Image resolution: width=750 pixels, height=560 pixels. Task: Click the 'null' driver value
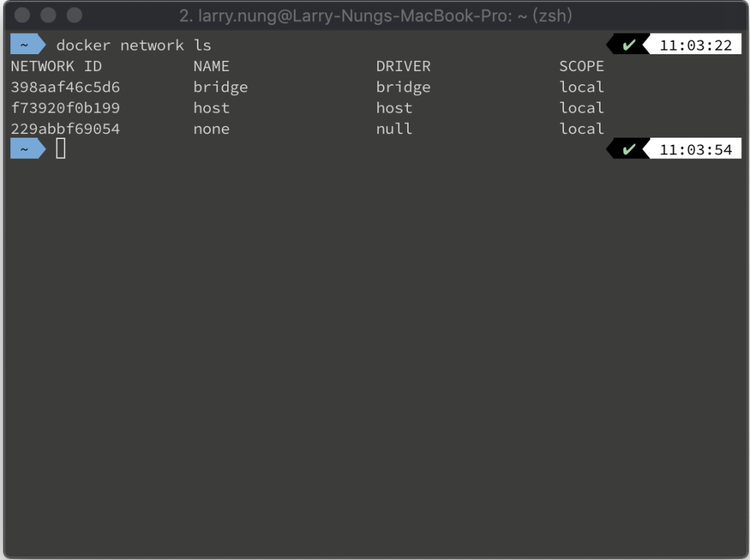click(394, 129)
